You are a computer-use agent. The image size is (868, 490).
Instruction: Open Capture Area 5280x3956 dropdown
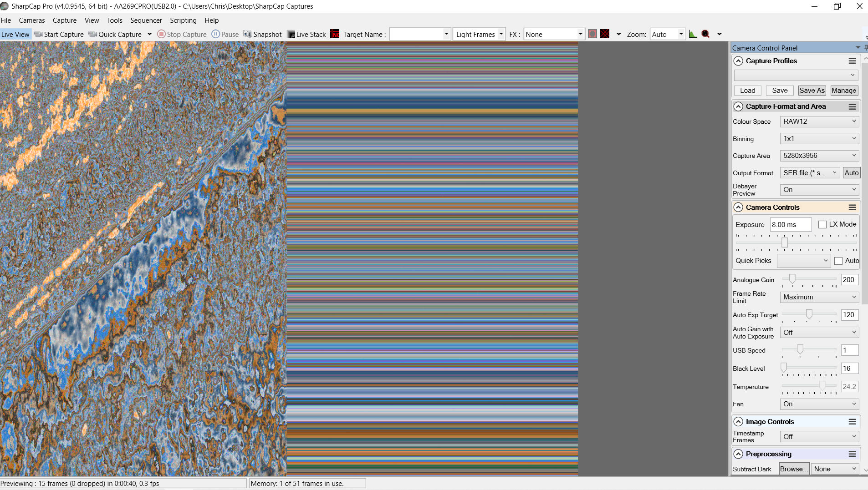pyautogui.click(x=819, y=156)
